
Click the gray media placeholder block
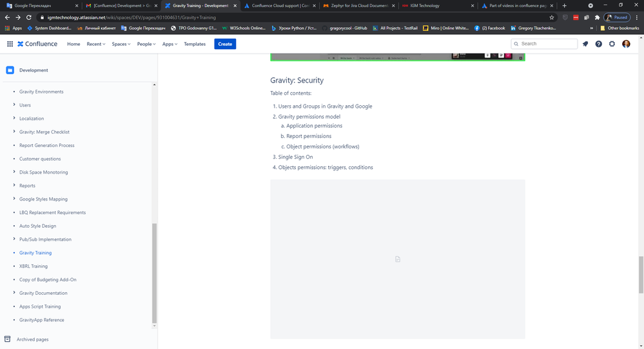pos(398,259)
